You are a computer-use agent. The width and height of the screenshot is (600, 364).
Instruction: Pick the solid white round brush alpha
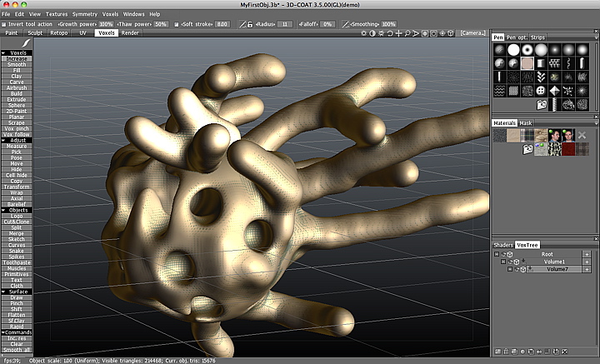[x=514, y=50]
